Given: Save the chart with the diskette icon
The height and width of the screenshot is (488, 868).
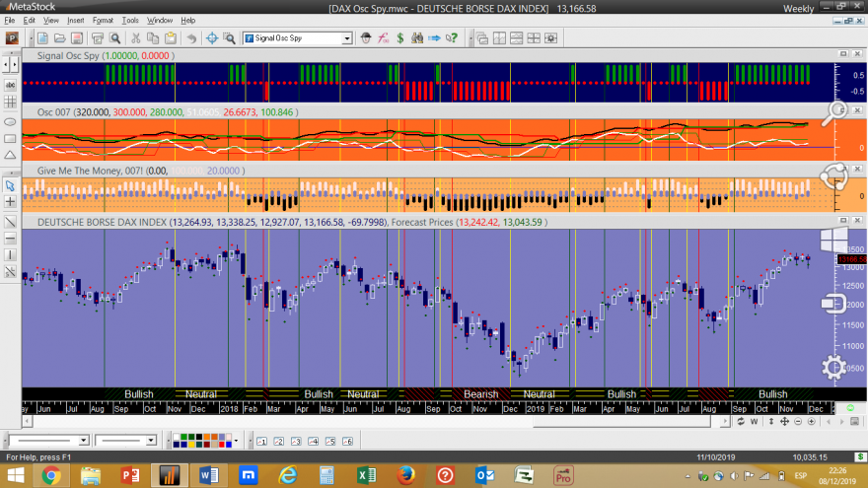Looking at the screenshot, I should tap(77, 38).
